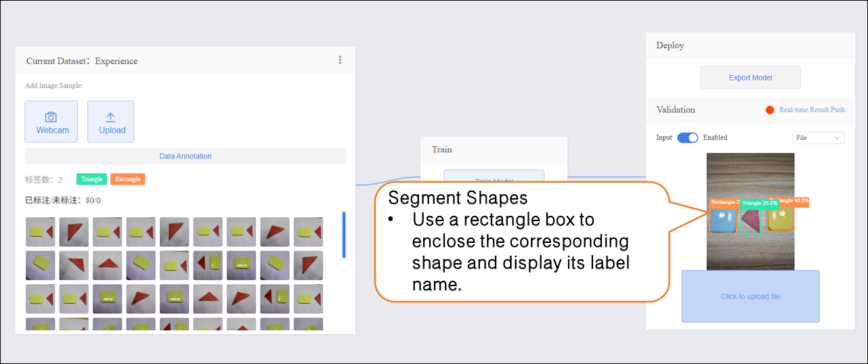
Task: Open the Data Annotation bar
Action: tap(185, 156)
